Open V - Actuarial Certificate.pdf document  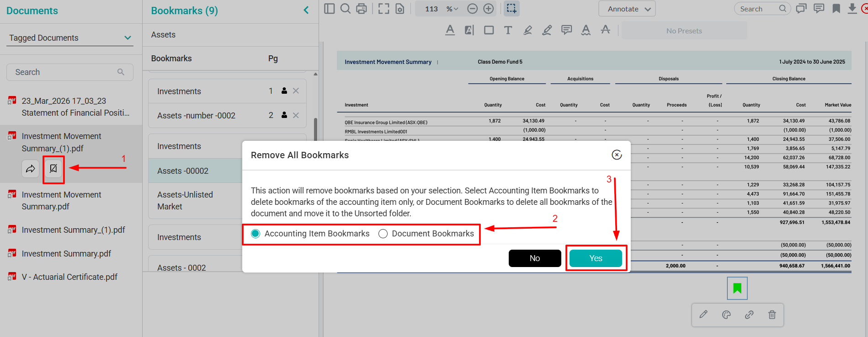point(70,277)
